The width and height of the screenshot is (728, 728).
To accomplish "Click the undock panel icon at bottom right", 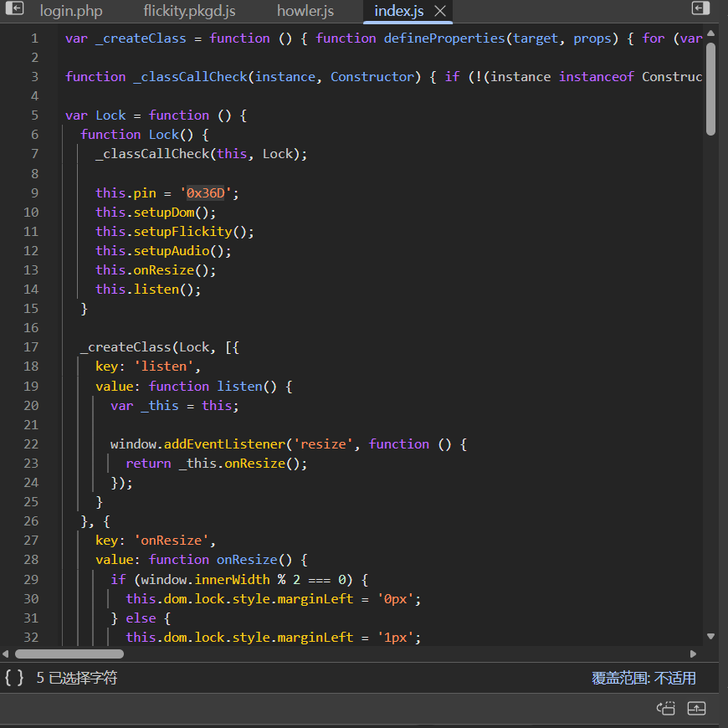I will coord(666,709).
